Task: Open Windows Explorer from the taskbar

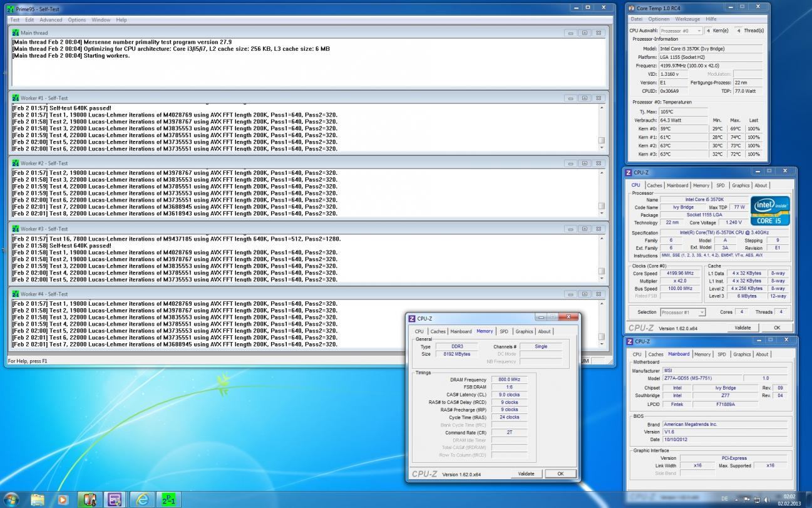Action: pos(38,499)
